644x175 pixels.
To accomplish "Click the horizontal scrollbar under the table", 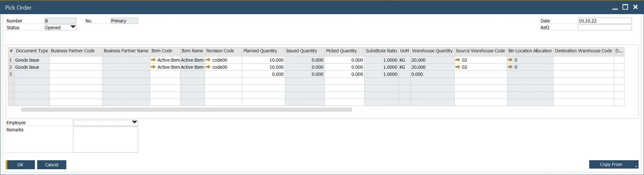I will click(186, 110).
